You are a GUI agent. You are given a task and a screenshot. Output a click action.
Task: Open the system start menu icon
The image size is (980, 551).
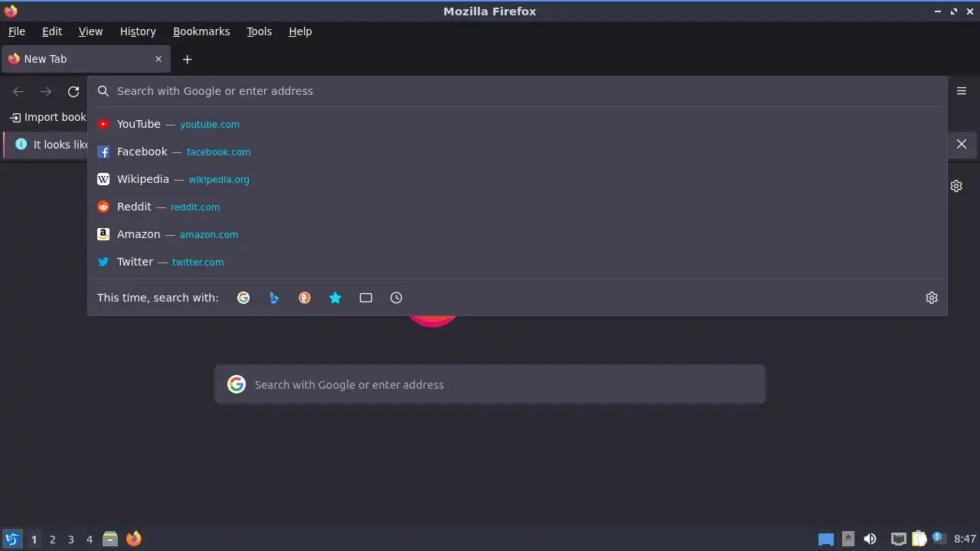click(11, 539)
